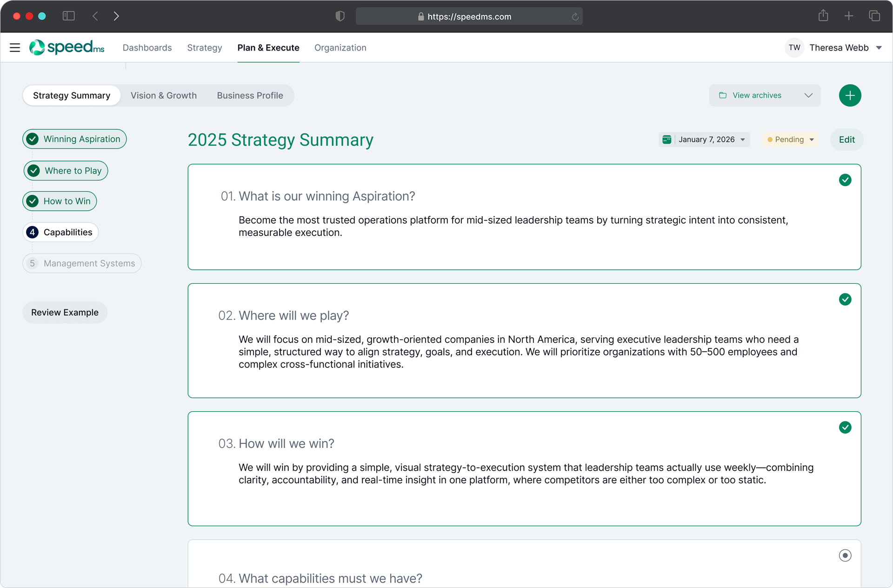This screenshot has height=588, width=893.
Task: Open the Dashboards menu item
Action: pos(147,47)
